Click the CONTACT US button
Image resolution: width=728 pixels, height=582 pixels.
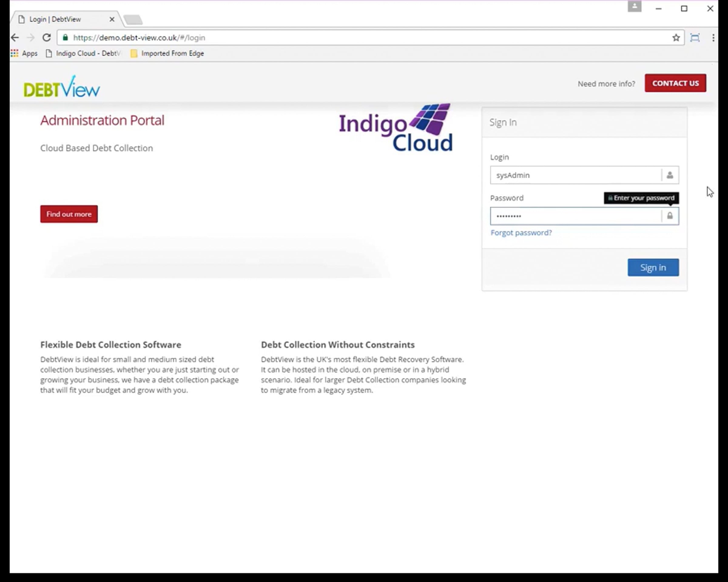(675, 83)
